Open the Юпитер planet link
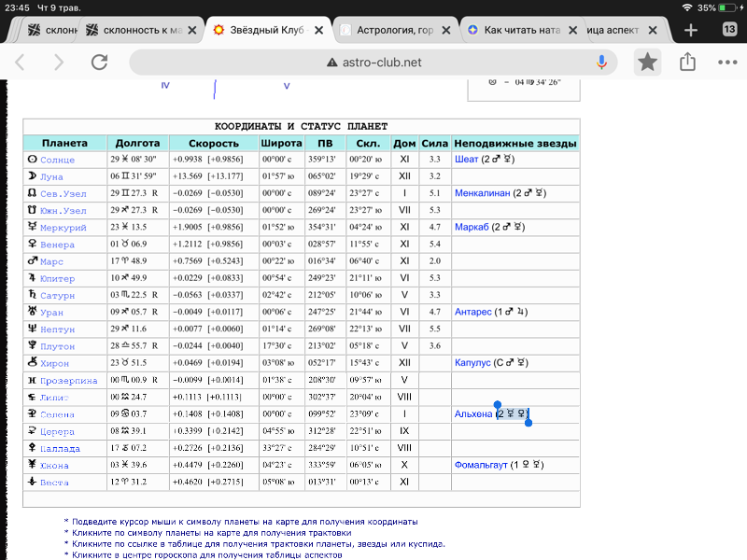This screenshot has height=560, width=747. coord(57,278)
